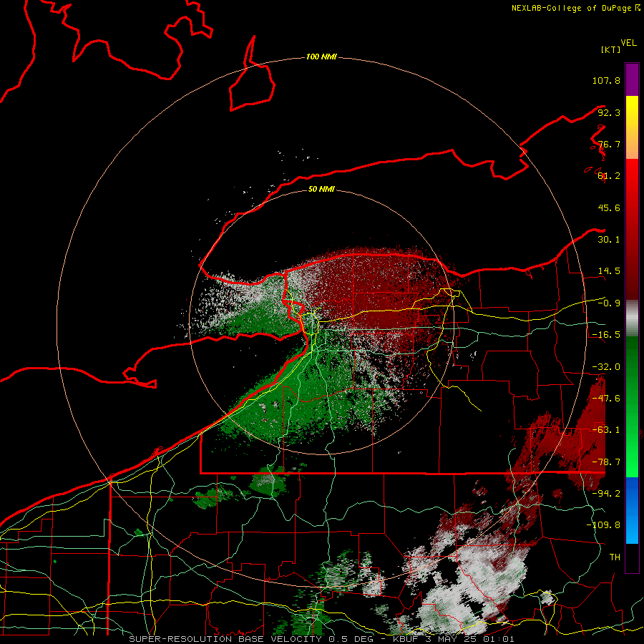
Task: Click the -47.6 velocity scale value
Action: pyautogui.click(x=606, y=399)
